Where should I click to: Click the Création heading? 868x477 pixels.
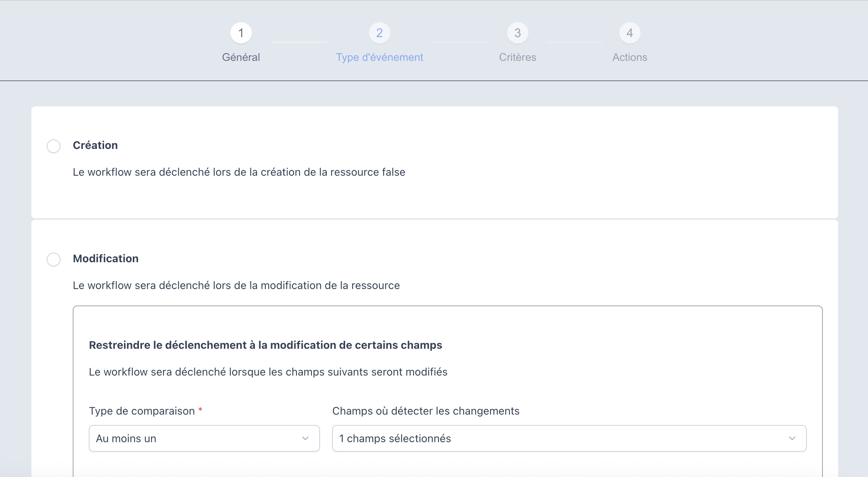pos(95,145)
